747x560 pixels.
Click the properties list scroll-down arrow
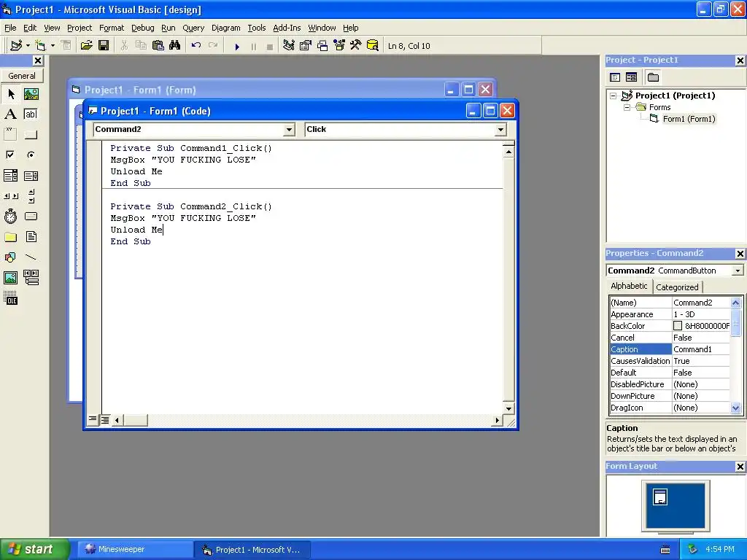point(735,408)
